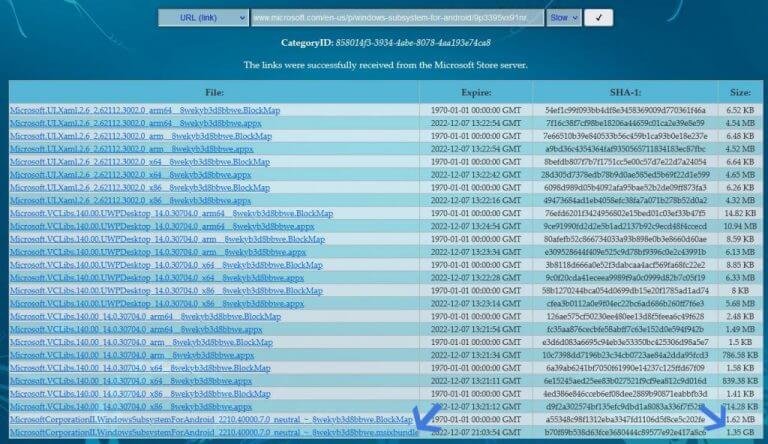
Task: Open Microsoft.UI.Xaml.2.6 arm appx link
Action: [x=132, y=148]
